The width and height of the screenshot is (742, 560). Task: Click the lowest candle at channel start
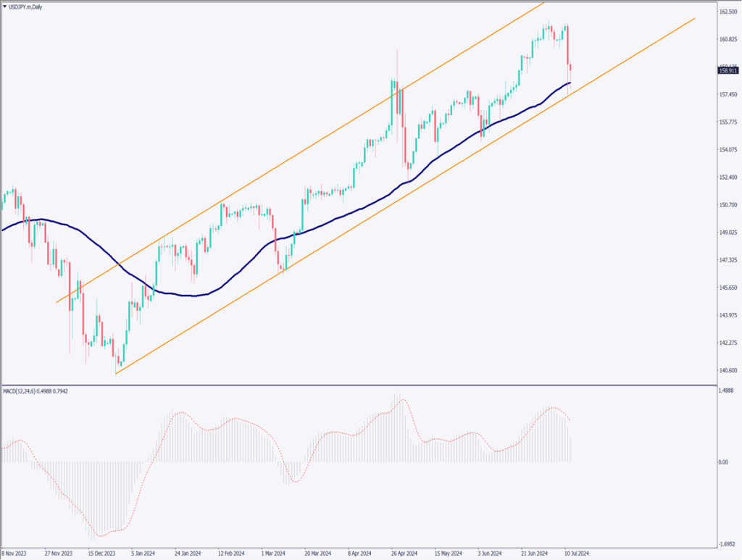117,361
